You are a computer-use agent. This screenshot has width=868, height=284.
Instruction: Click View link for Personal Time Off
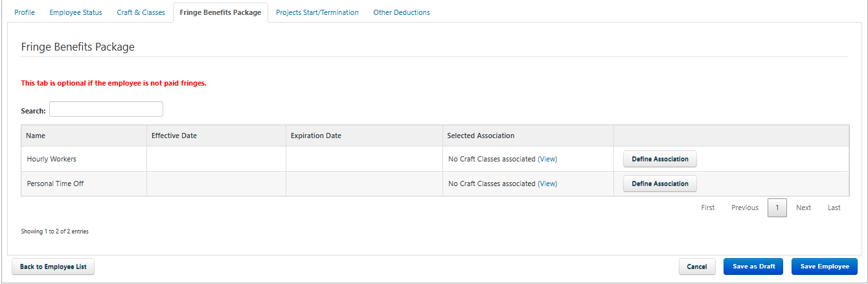click(x=547, y=183)
